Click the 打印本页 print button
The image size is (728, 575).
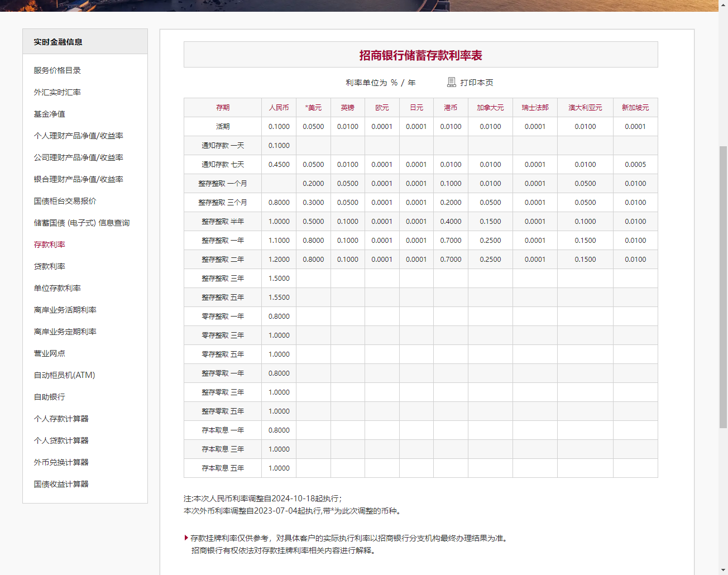point(476,83)
